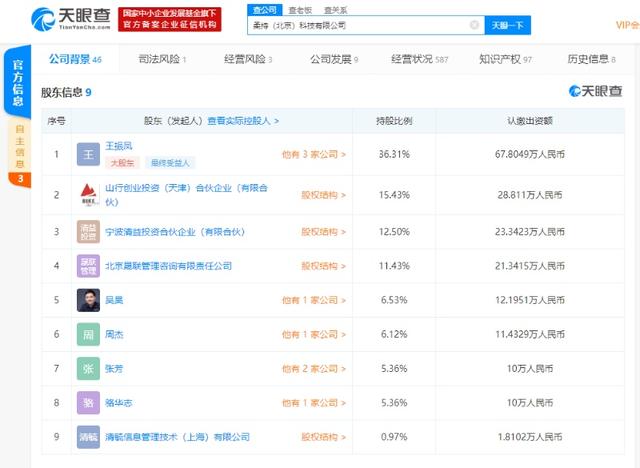640x468 pixels.
Task: Select the 查老板 search tab
Action: click(300, 10)
